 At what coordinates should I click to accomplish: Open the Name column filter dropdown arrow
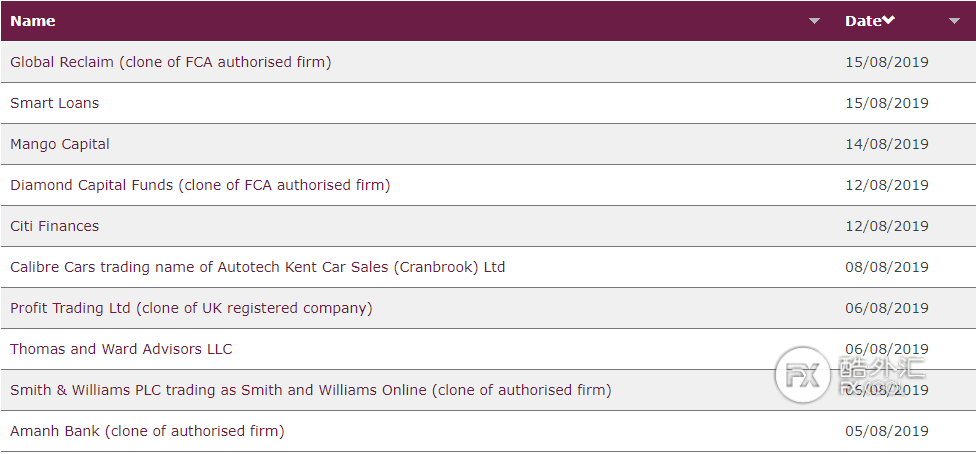point(814,21)
